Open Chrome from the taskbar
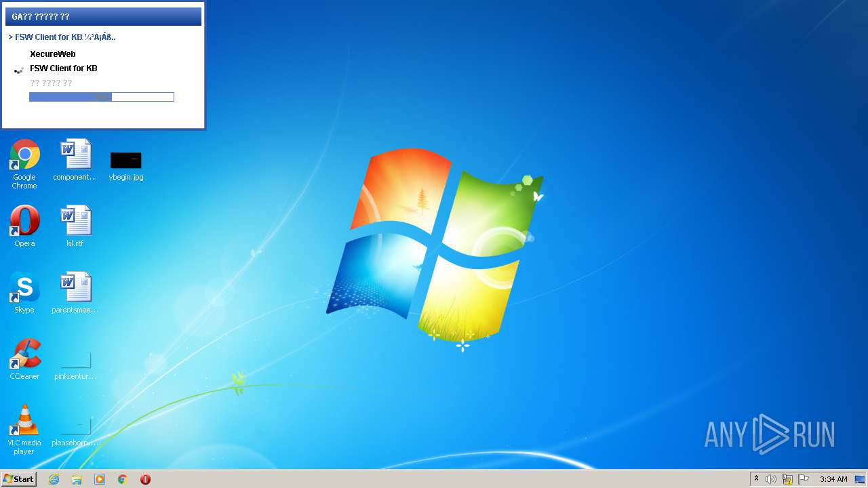 123,479
